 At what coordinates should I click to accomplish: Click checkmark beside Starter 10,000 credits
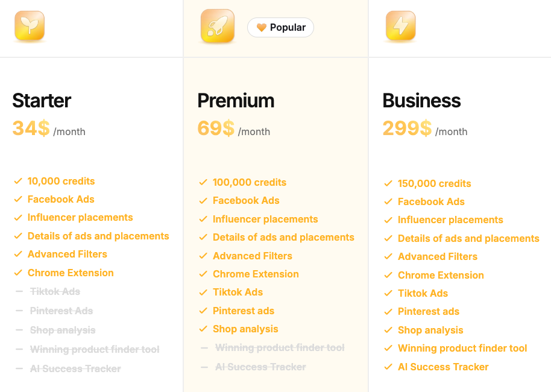point(17,181)
